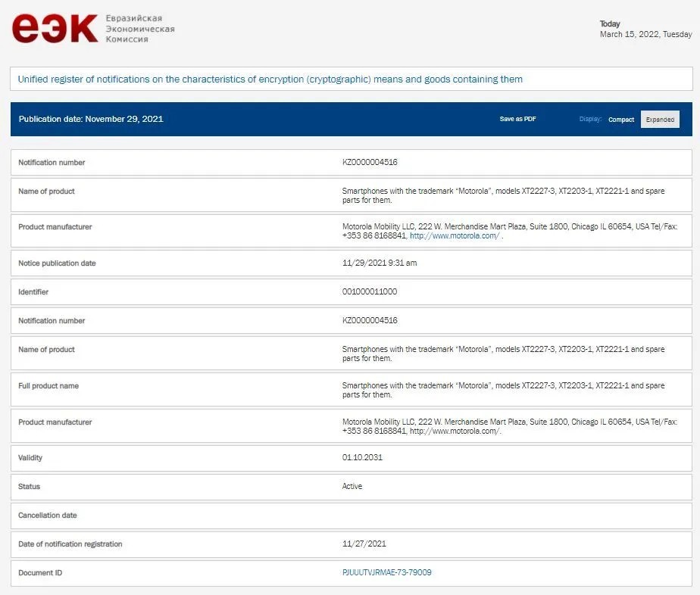This screenshot has width=700, height=595.
Task: Click today's date March 15, 2022
Action: click(x=645, y=34)
